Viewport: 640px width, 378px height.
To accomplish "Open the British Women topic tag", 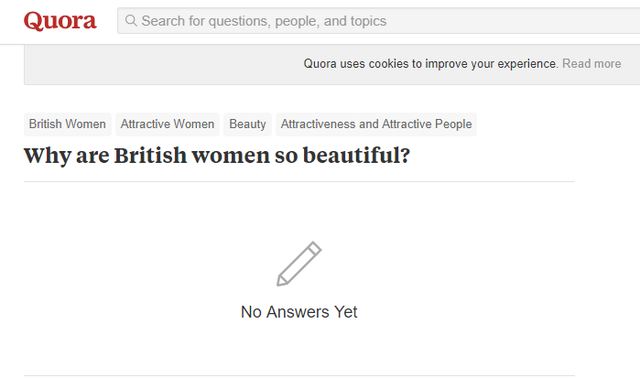I will (x=67, y=124).
